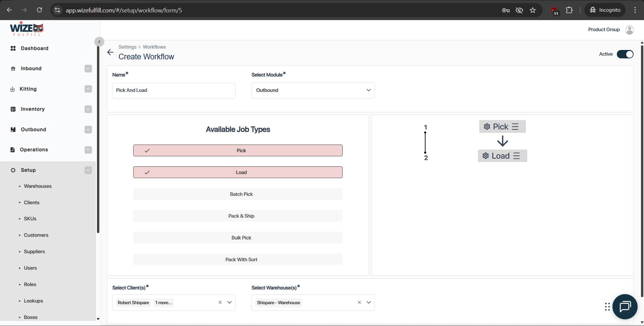Click the Inbound sidebar icon
The height and width of the screenshot is (326, 644).
pyautogui.click(x=13, y=68)
